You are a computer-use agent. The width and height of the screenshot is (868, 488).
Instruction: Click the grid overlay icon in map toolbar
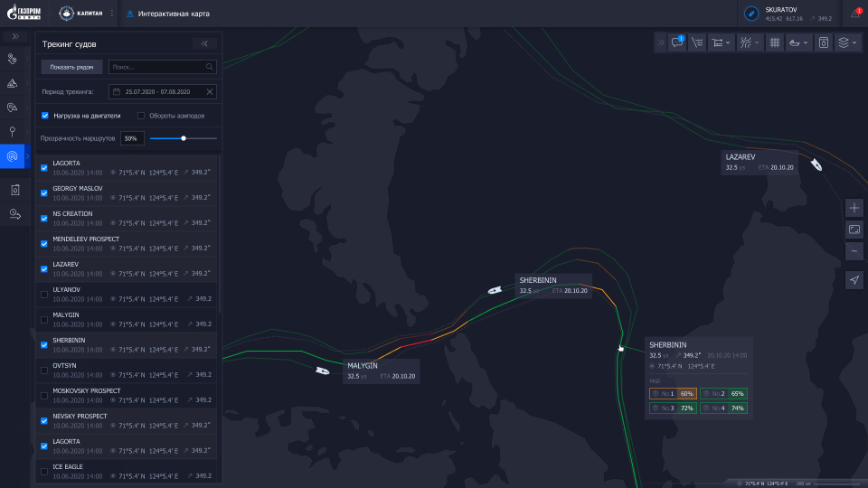click(x=775, y=42)
